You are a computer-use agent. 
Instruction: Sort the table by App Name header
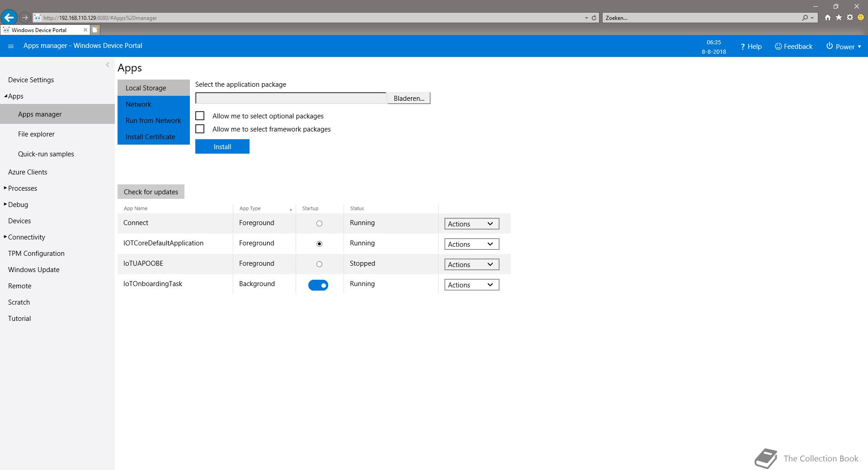(136, 208)
